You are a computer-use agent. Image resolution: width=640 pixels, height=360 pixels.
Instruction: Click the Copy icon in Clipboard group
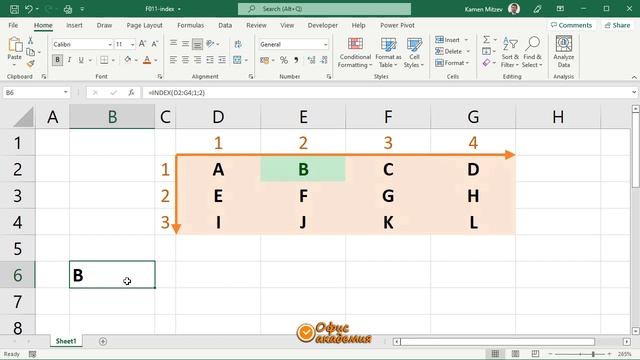click(x=30, y=52)
